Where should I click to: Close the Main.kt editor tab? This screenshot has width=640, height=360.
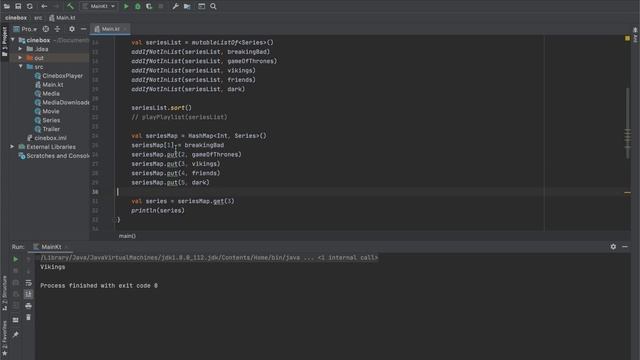coord(125,29)
